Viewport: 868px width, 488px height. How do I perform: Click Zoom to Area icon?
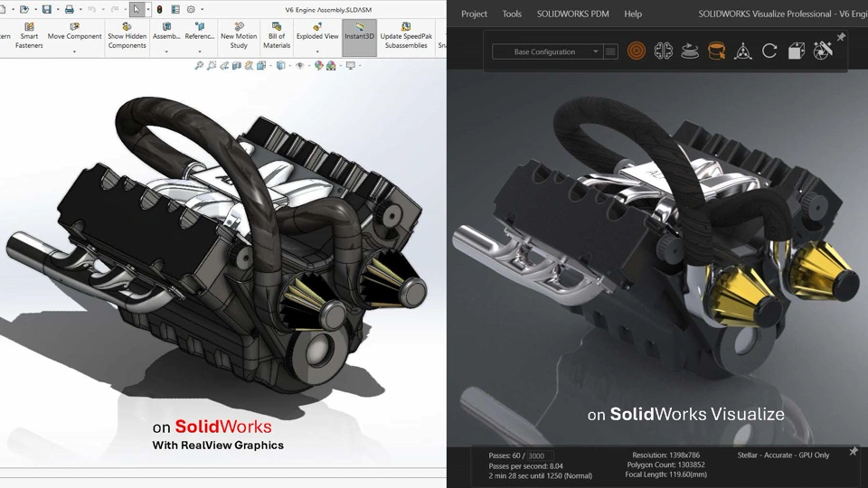212,65
